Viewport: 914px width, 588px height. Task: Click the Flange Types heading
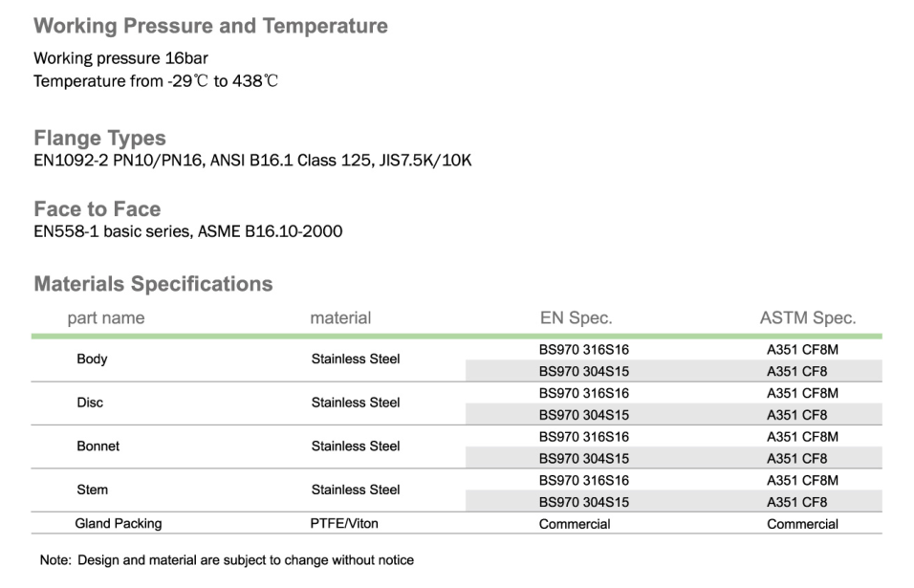99,138
